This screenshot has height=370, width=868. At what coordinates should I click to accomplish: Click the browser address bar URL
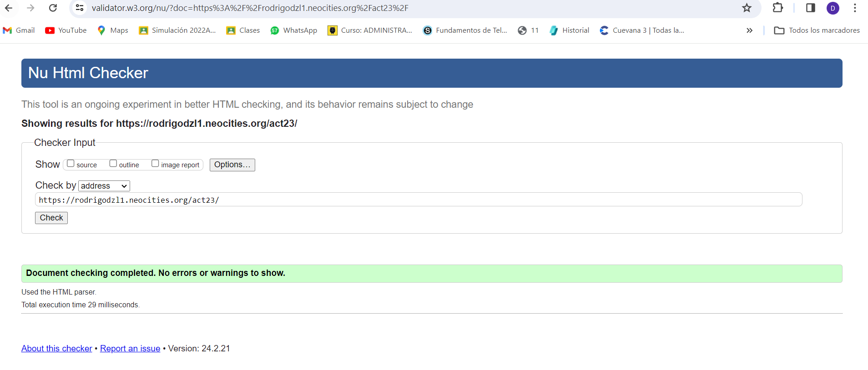click(x=250, y=8)
